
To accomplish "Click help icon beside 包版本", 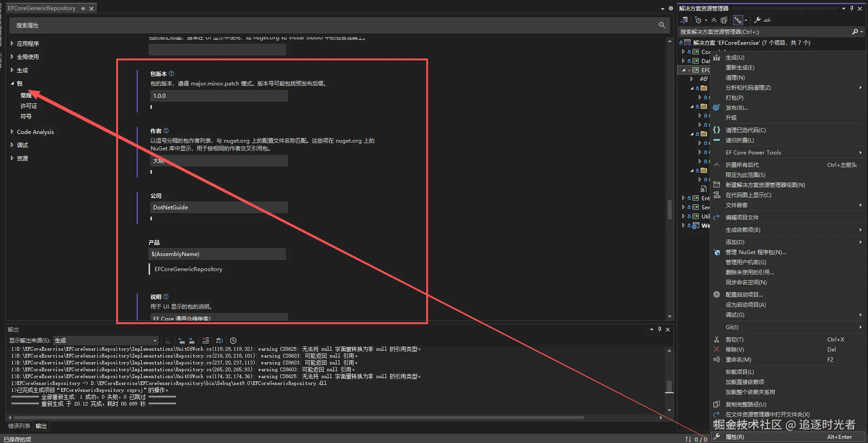I will [171, 73].
